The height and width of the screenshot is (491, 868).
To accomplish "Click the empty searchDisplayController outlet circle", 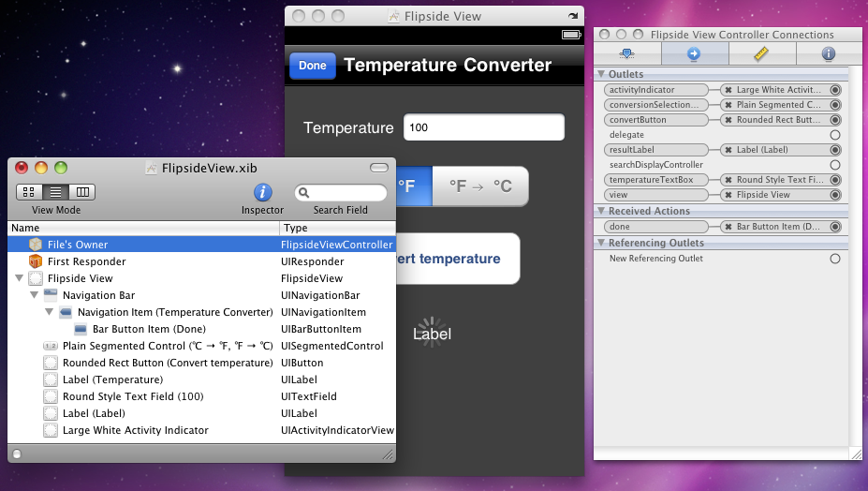I will coord(835,165).
